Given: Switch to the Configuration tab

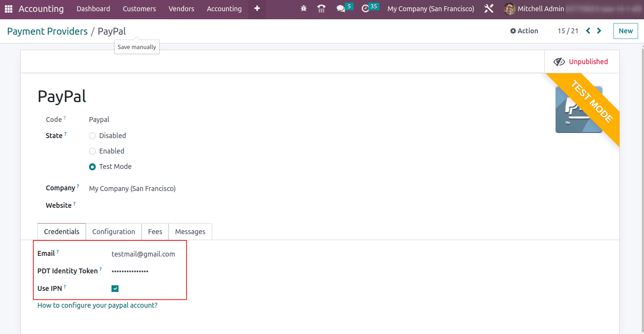Looking at the screenshot, I should click(114, 232).
